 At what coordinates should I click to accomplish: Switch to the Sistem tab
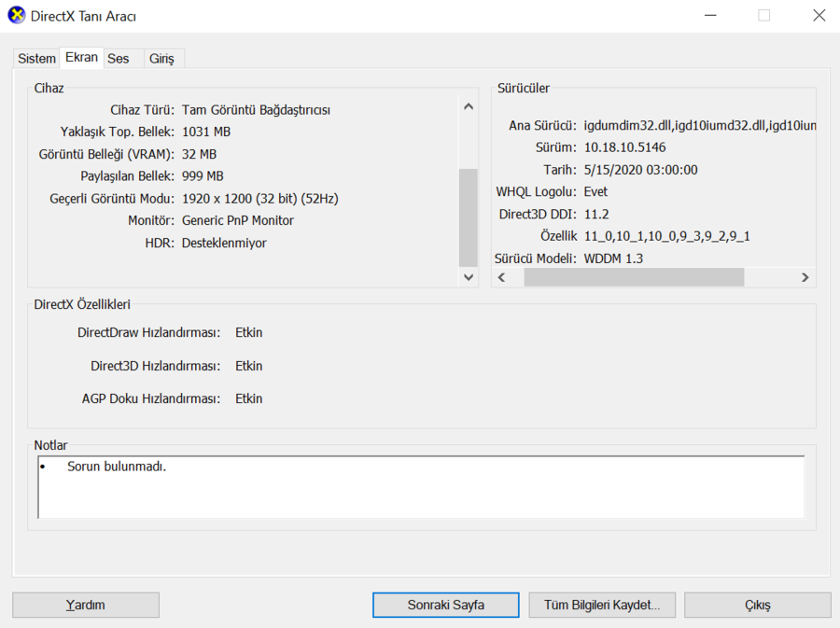coord(36,59)
